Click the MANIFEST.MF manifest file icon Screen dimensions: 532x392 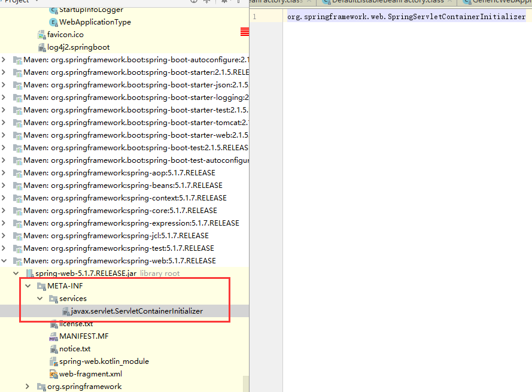click(53, 337)
